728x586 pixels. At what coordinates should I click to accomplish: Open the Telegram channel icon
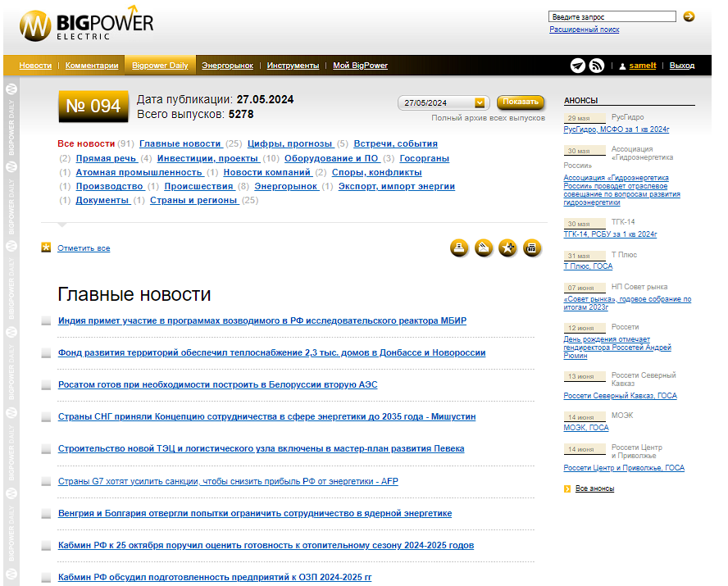578,66
